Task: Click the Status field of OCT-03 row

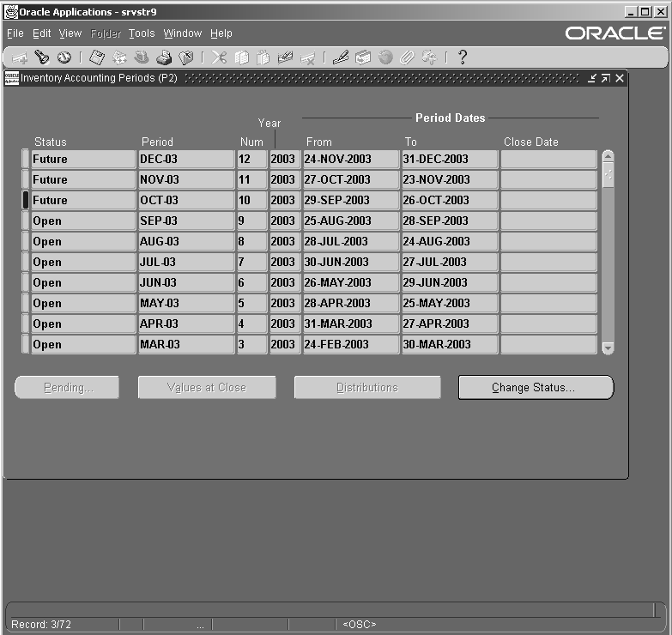Action: tap(83, 200)
